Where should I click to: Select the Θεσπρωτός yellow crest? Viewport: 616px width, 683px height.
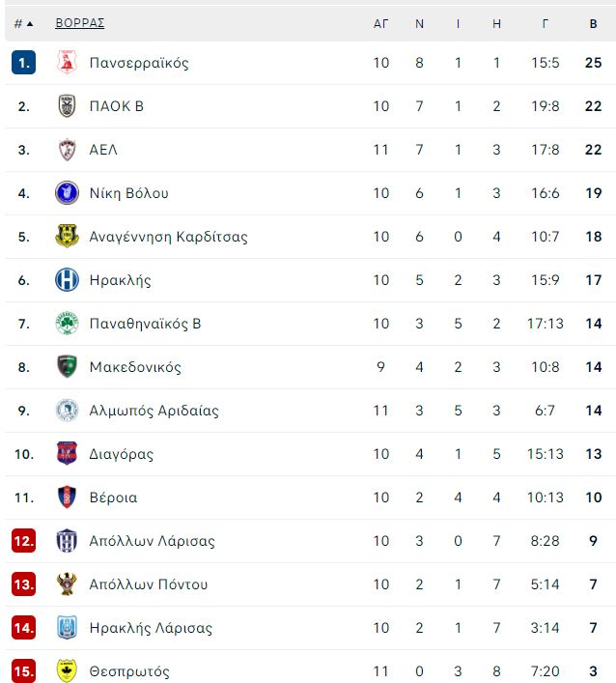[x=67, y=670]
